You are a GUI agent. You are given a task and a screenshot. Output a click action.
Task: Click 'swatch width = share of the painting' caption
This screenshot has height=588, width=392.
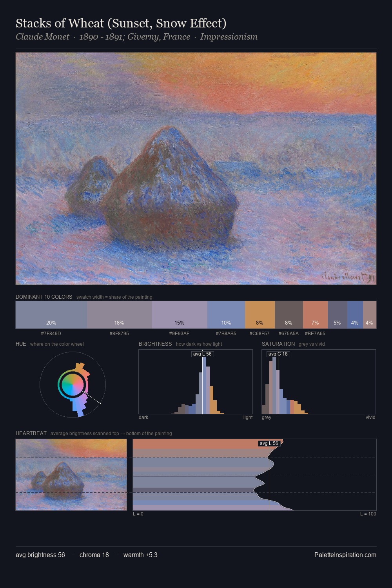(x=114, y=297)
